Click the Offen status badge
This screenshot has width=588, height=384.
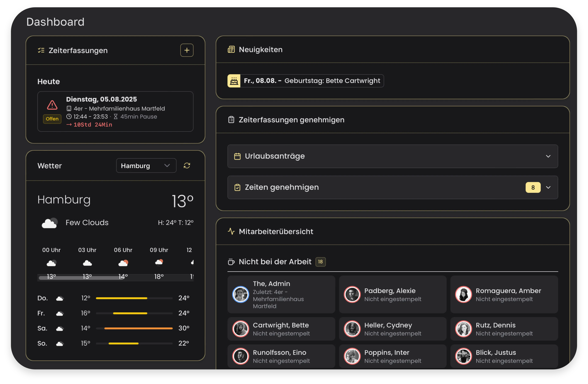point(52,119)
